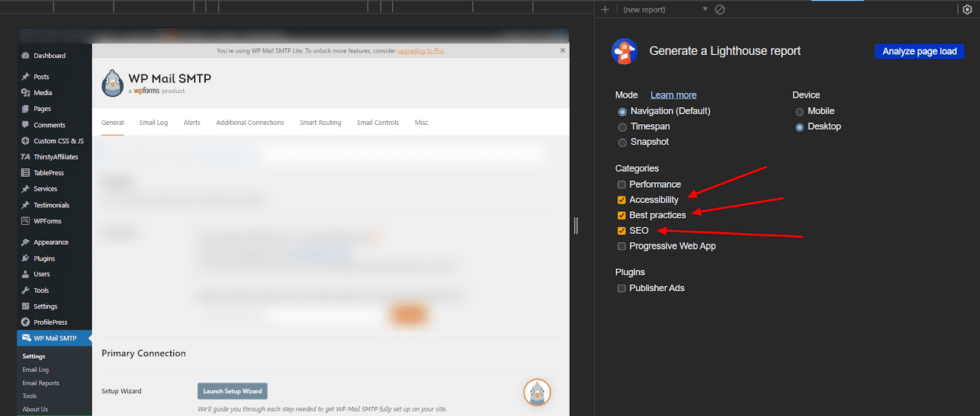This screenshot has height=416, width=980.
Task: Open the Misc tab
Action: 421,122
